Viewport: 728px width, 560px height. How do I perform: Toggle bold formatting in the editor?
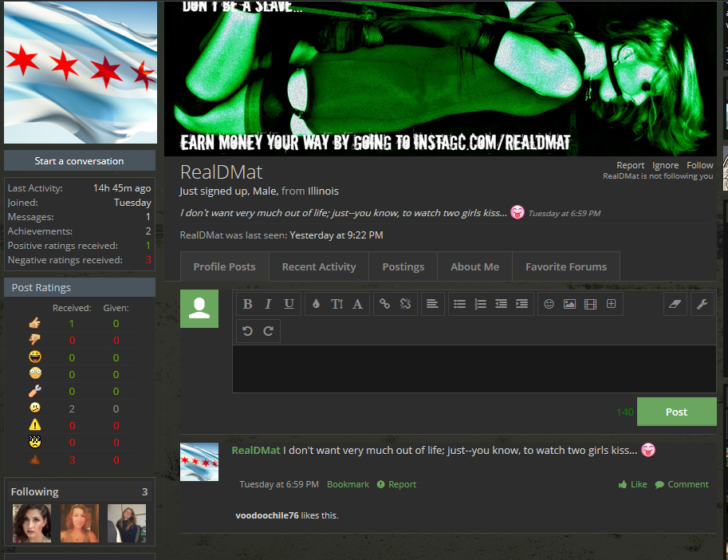(x=247, y=304)
